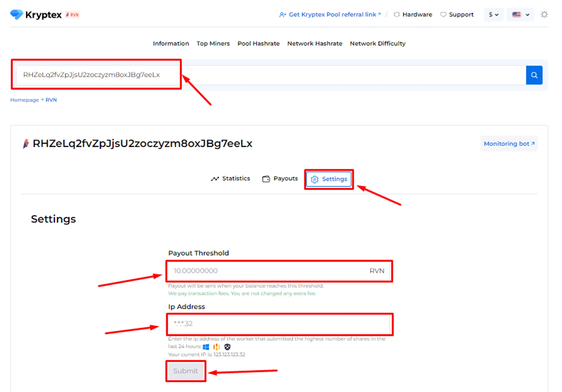Click the blue search magnifier button

point(534,75)
